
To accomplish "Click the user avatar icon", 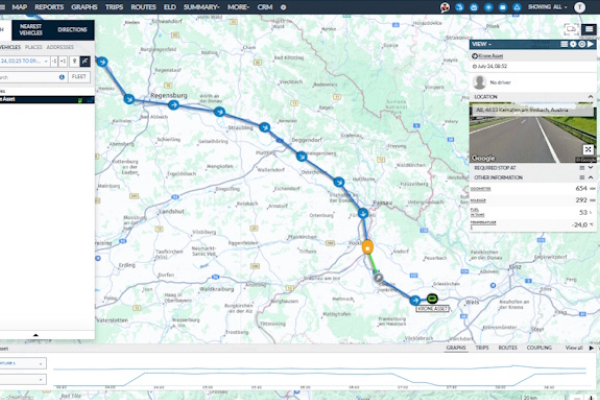I will click(x=580, y=6).
